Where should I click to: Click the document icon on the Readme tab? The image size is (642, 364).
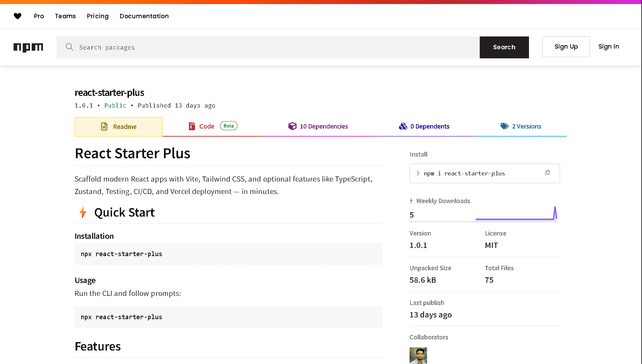pyautogui.click(x=104, y=126)
